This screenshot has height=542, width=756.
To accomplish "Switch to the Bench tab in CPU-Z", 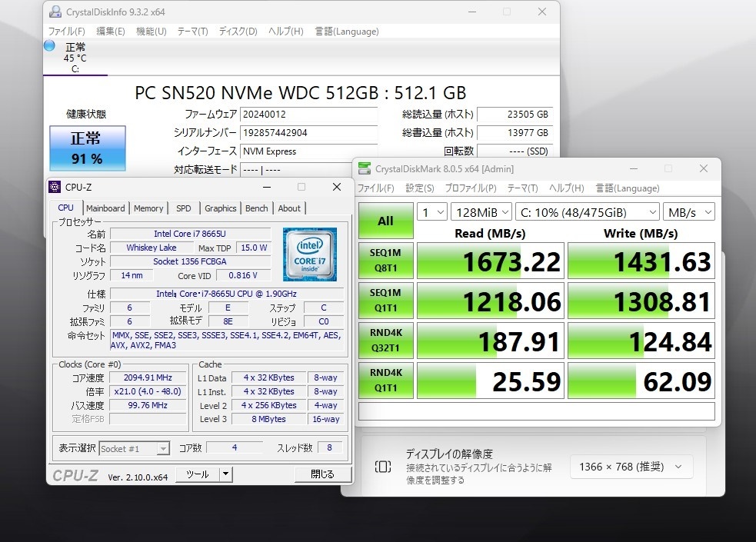I will [x=257, y=208].
